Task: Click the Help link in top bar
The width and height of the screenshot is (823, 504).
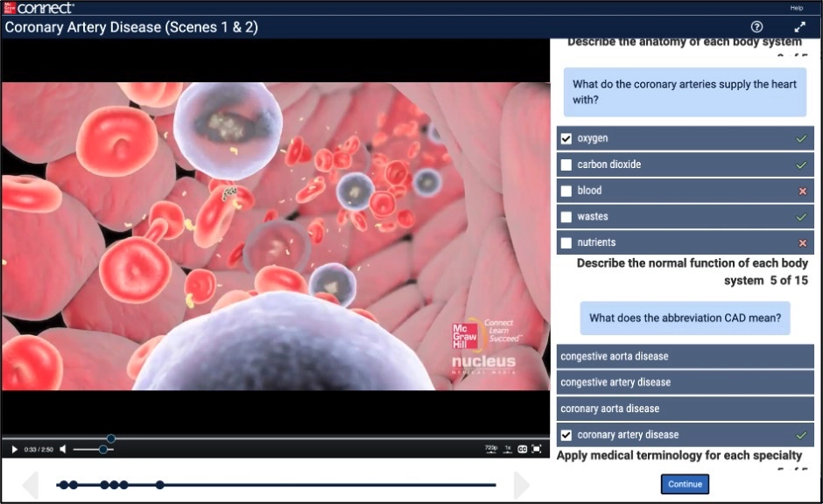Action: click(x=796, y=8)
